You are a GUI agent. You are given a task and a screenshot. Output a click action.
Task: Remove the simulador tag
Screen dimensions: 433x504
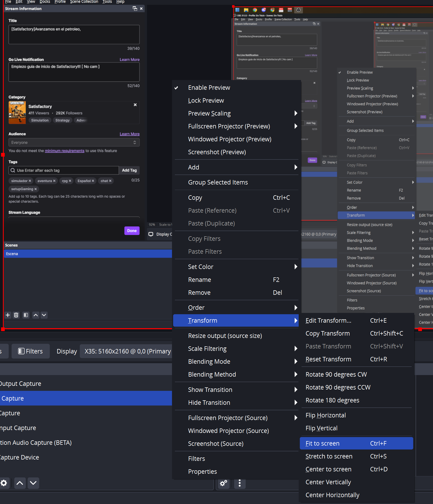pos(30,181)
